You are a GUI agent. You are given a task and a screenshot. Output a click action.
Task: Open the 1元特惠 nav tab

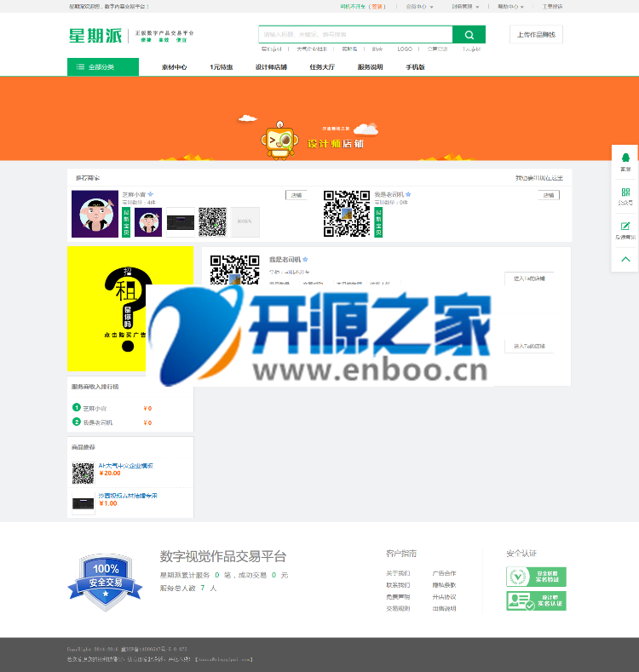click(x=222, y=66)
